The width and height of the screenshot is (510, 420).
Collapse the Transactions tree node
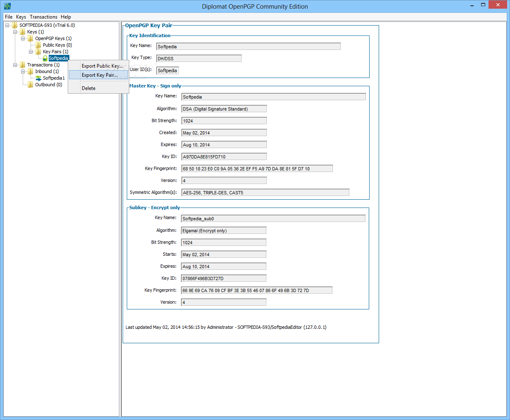pyautogui.click(x=15, y=65)
